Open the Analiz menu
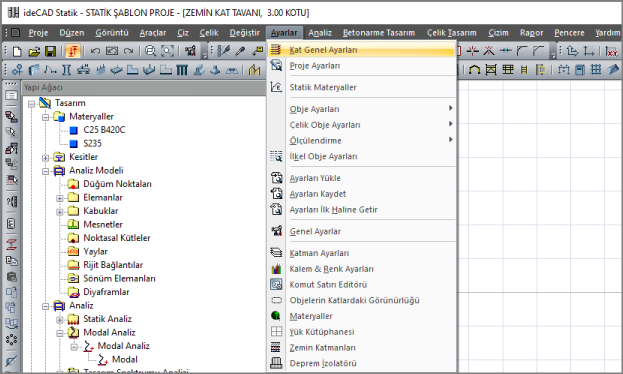This screenshot has width=623, height=374. 320,33
